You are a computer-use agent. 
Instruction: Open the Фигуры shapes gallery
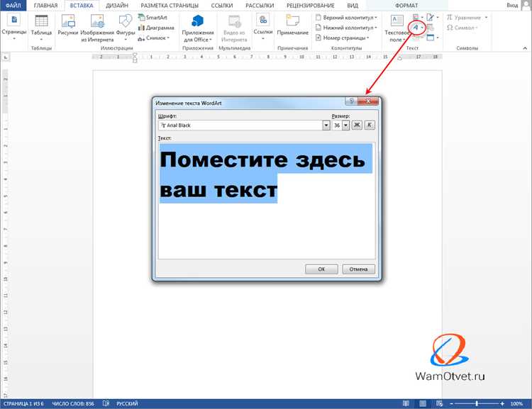[125, 27]
